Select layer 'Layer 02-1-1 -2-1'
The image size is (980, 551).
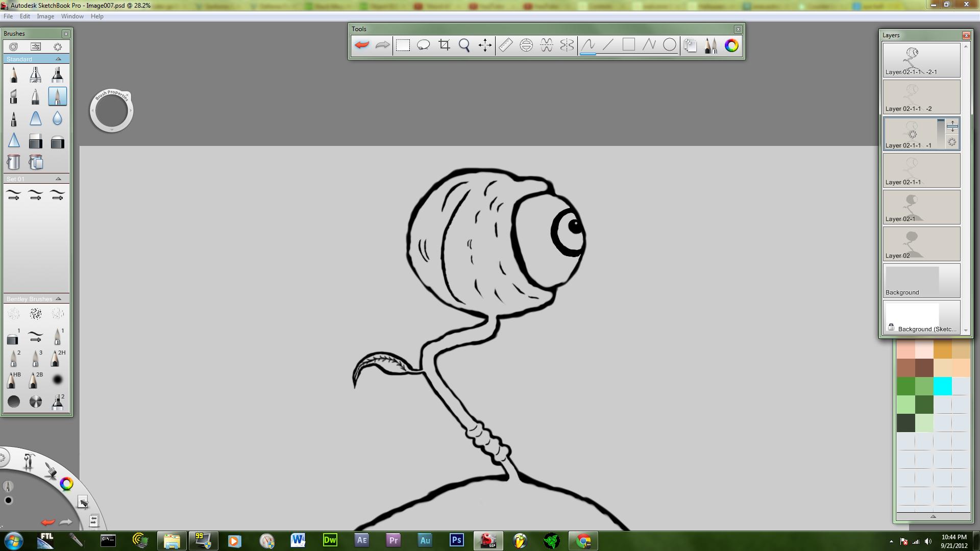[922, 60]
